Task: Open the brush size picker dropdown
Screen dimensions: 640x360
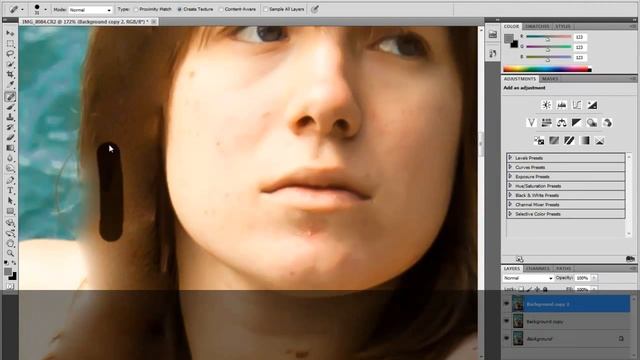Action: point(45,9)
